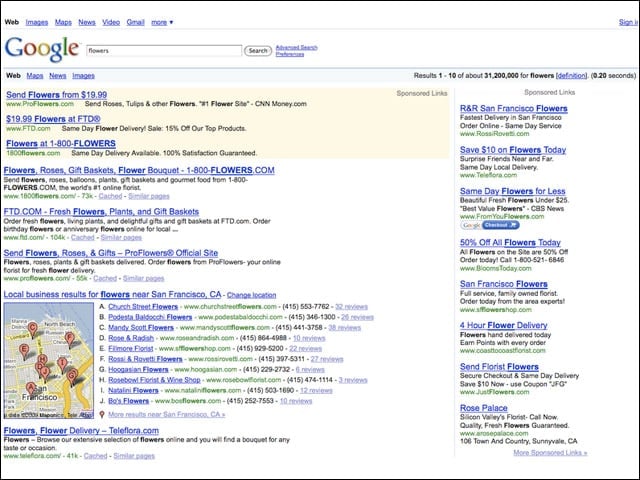This screenshot has height=480, width=640.
Task: Click the Sign in link
Action: click(629, 22)
